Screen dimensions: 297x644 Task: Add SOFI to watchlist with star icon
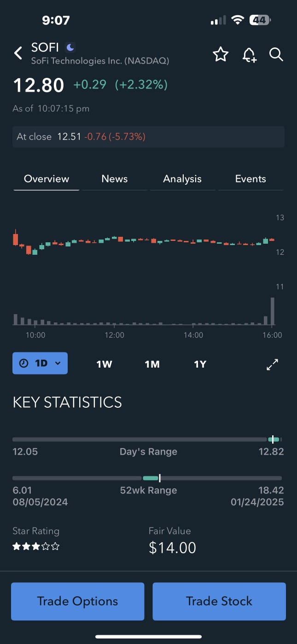[x=221, y=55]
